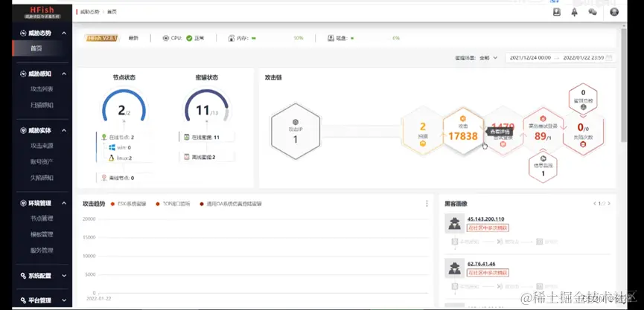
Task: Click the disk (磁盘) icon
Action: coord(331,38)
